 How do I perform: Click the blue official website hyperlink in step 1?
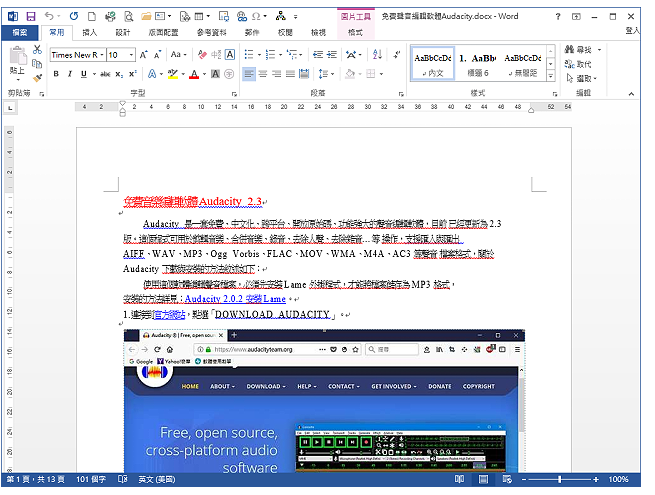170,315
